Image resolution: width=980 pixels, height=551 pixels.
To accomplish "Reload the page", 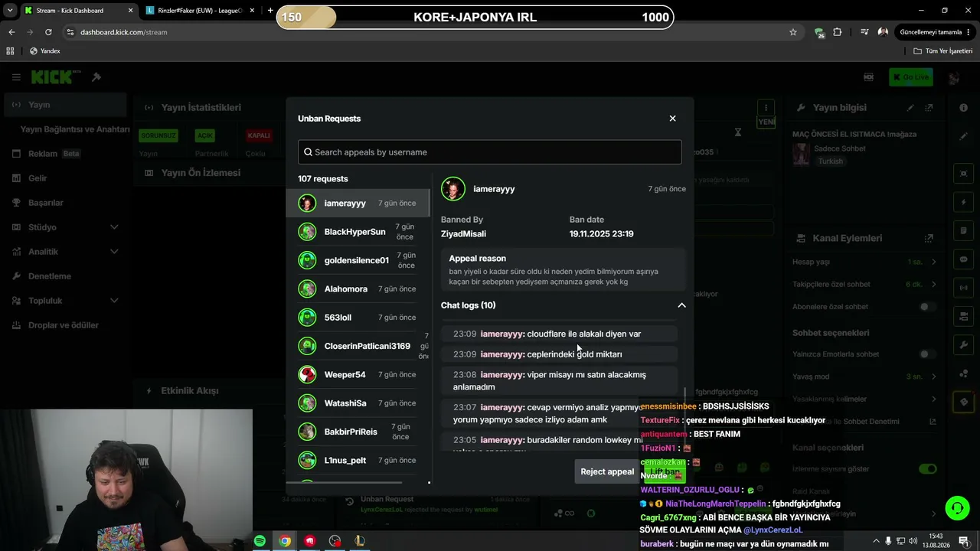I will [x=48, y=32].
